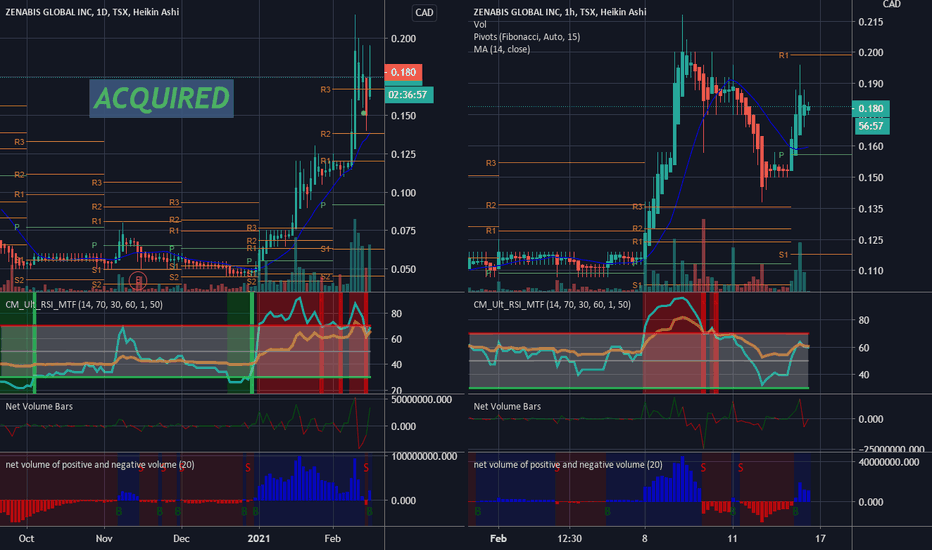Click the Dec label on the time axis
This screenshot has height=550, width=932.
click(181, 539)
